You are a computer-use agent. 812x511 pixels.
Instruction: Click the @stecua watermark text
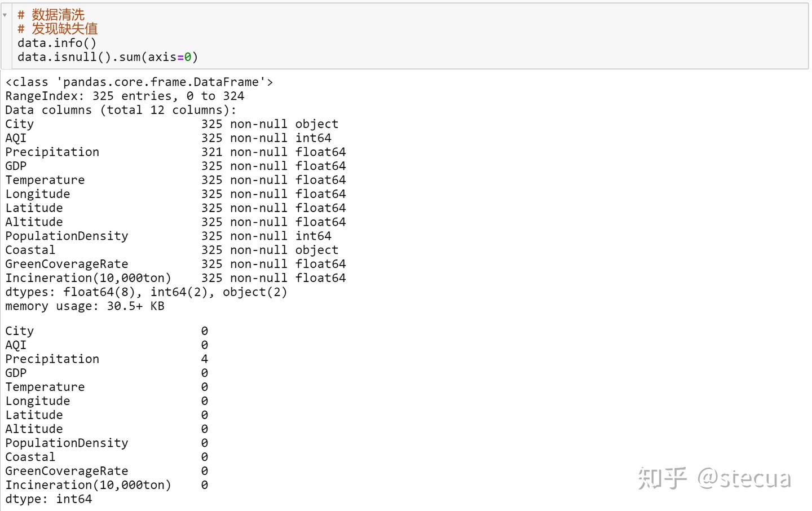click(x=744, y=478)
